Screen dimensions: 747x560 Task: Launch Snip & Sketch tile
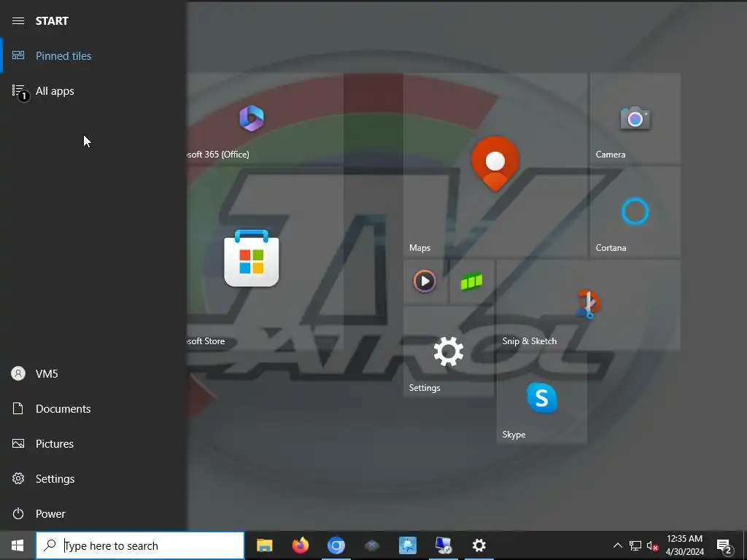[589, 305]
